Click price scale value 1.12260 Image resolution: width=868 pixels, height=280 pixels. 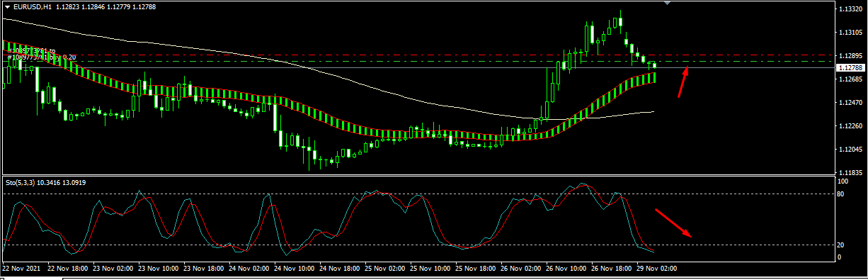pos(850,126)
